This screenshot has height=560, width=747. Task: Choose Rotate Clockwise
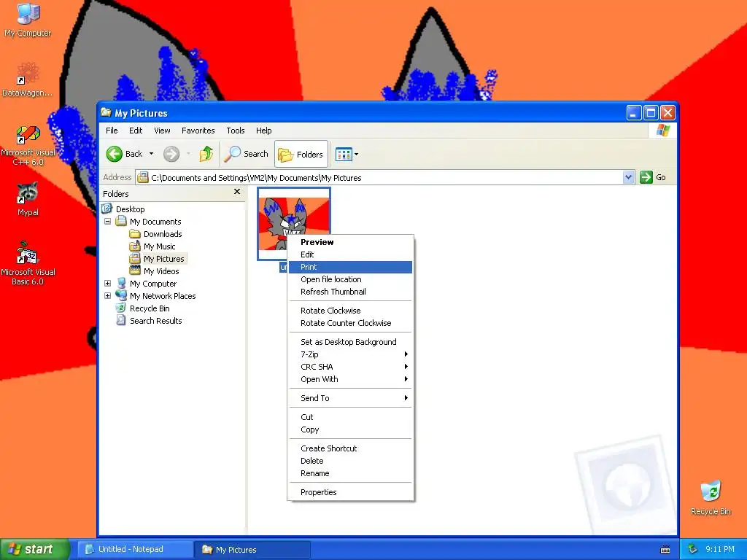coord(351,311)
